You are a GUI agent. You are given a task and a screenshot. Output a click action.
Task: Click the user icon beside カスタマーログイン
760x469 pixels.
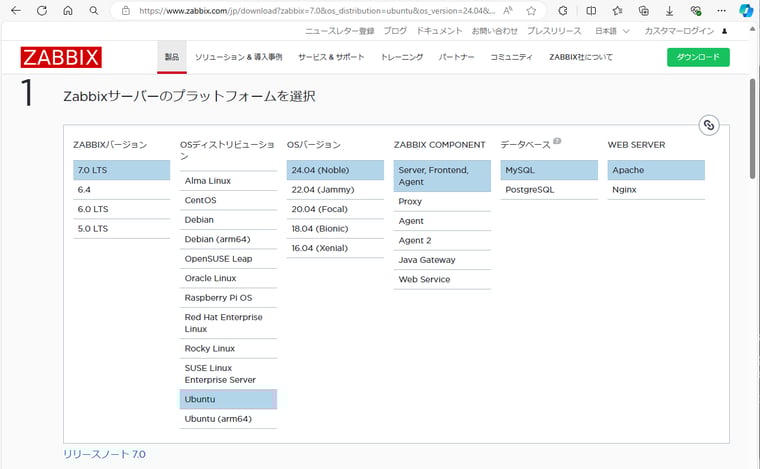tap(724, 31)
